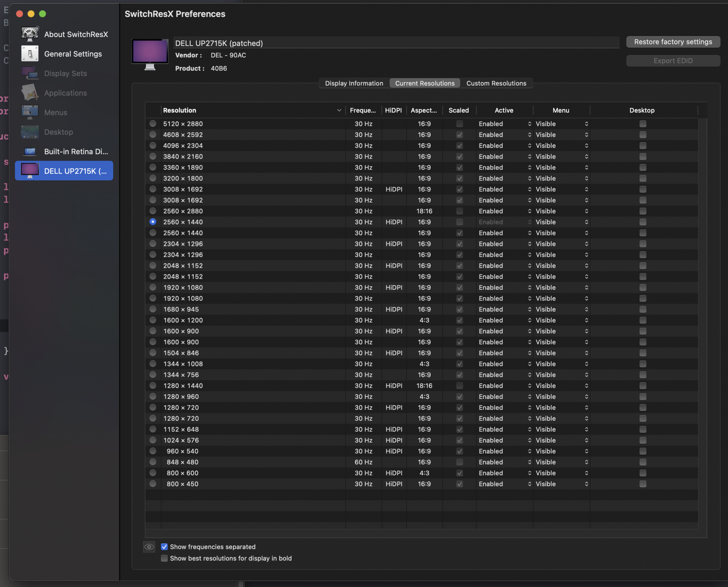Viewport: 728px width, 587px height.
Task: Toggle the eye visibility button at bottom
Action: 149,547
